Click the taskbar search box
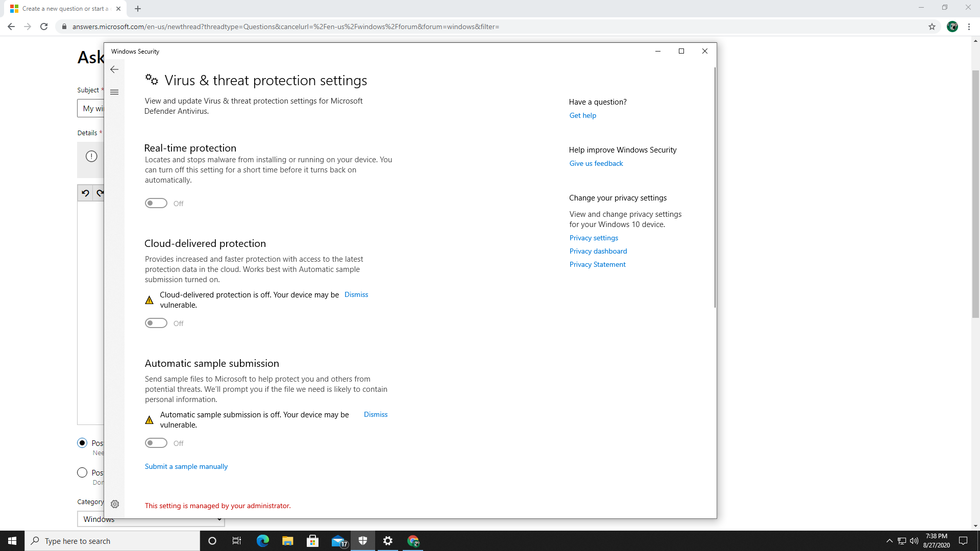Image resolution: width=980 pixels, height=551 pixels. (112, 541)
